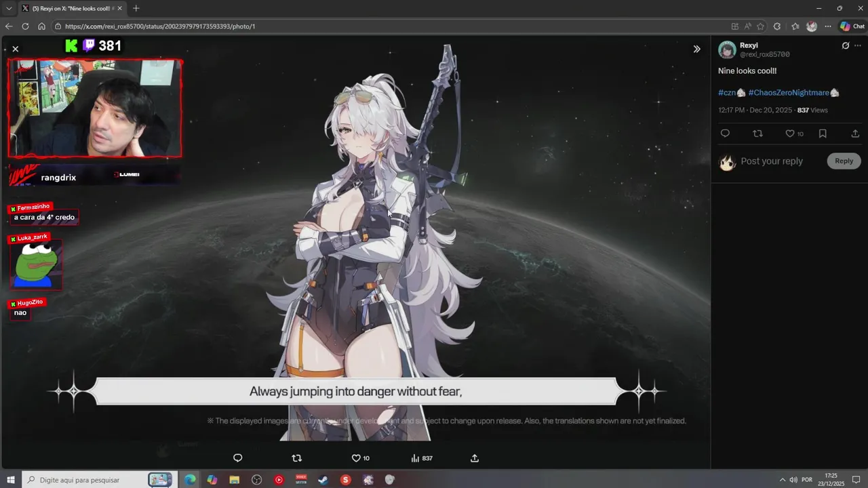The image size is (868, 488).
Task: Open the @rexi_rox85700 handle link
Action: pyautogui.click(x=765, y=54)
